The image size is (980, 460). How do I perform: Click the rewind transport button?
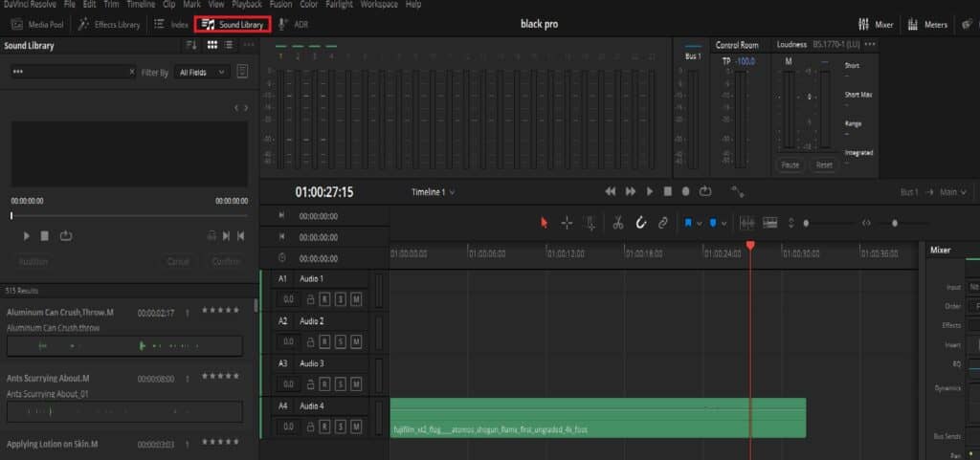click(611, 191)
